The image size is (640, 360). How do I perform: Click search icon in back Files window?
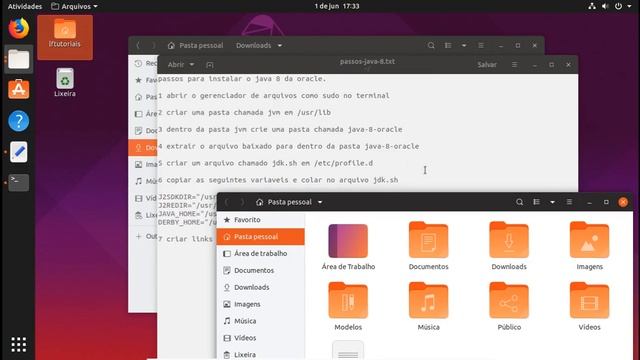431,45
